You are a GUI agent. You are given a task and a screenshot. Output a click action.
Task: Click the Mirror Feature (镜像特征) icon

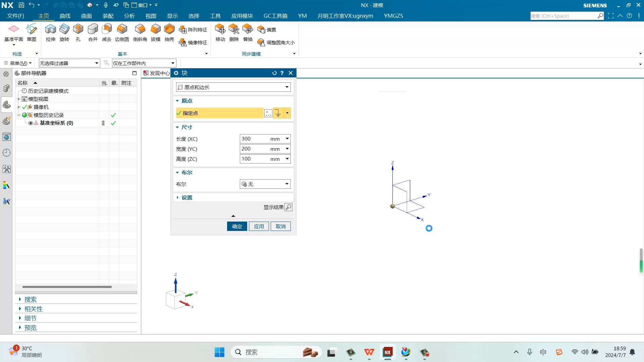tap(183, 43)
